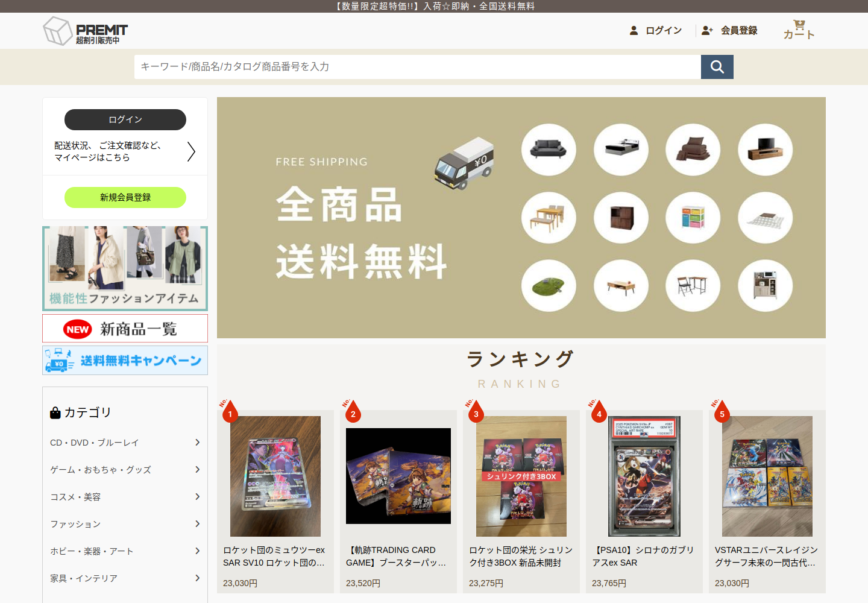Expand the ファッション category arrow
The width and height of the screenshot is (868, 603).
(x=197, y=524)
